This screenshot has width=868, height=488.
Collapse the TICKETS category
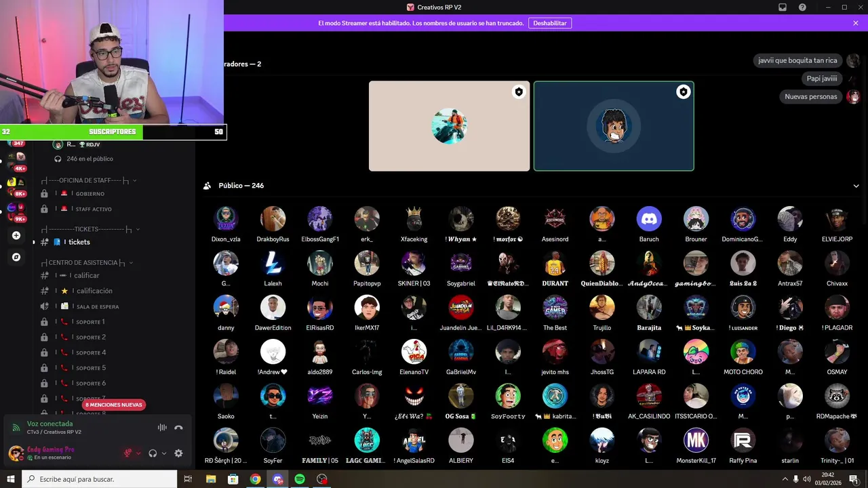pos(91,229)
